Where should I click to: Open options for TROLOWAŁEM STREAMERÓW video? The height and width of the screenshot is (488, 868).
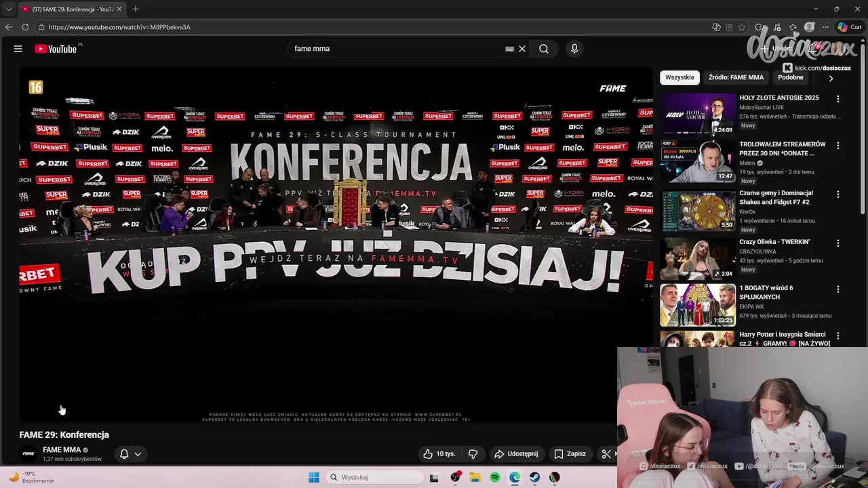tap(838, 146)
